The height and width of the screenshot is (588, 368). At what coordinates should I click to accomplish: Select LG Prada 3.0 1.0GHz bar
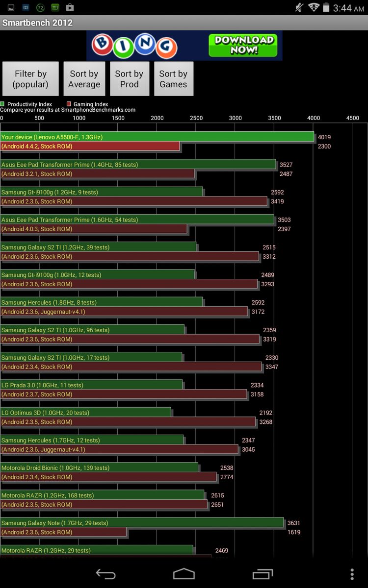(x=91, y=384)
